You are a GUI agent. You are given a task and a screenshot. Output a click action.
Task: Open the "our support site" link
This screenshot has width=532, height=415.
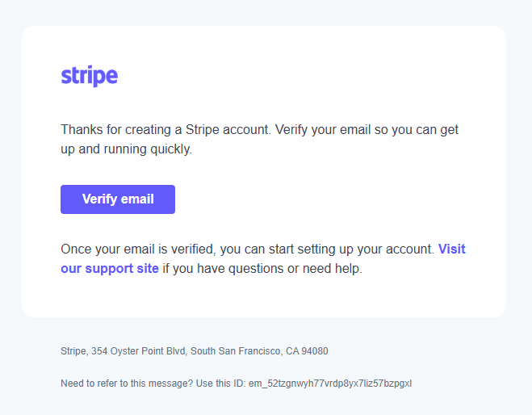(x=110, y=269)
